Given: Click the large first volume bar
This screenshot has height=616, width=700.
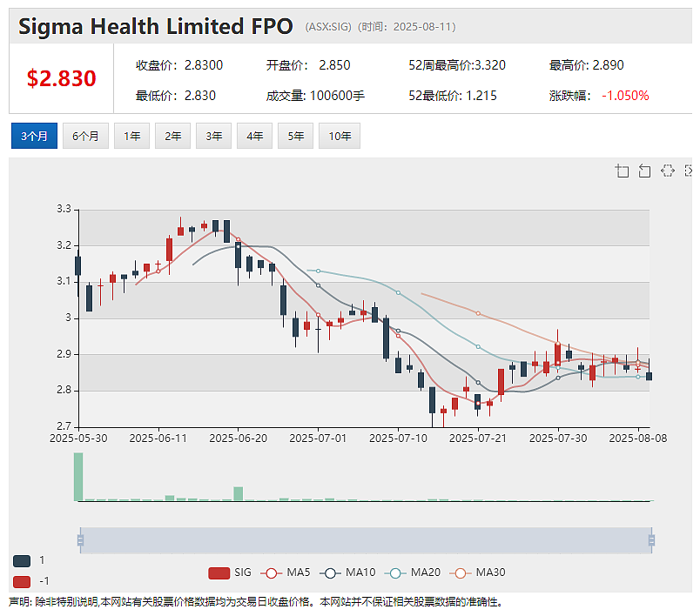Looking at the screenshot, I should 78,477.
